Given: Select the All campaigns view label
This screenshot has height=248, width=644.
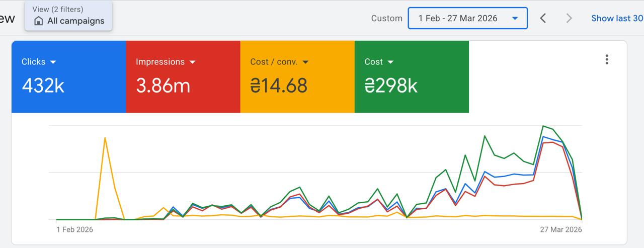Looking at the screenshot, I should click(x=75, y=21).
